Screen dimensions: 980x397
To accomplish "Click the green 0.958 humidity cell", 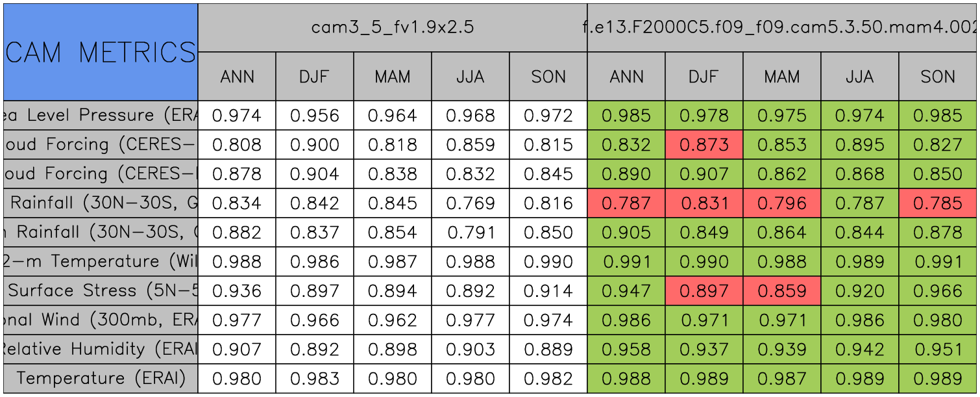I will (x=626, y=350).
